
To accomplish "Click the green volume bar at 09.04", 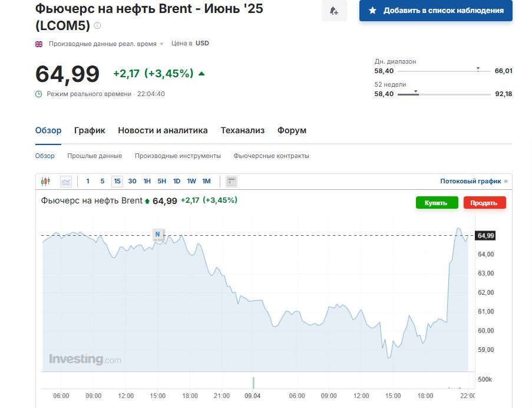I will 253,383.
